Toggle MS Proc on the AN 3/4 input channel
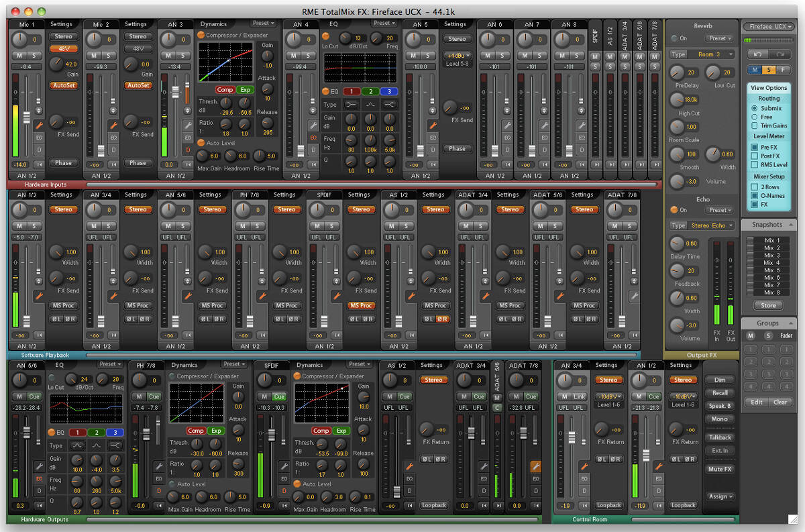 coord(138,305)
